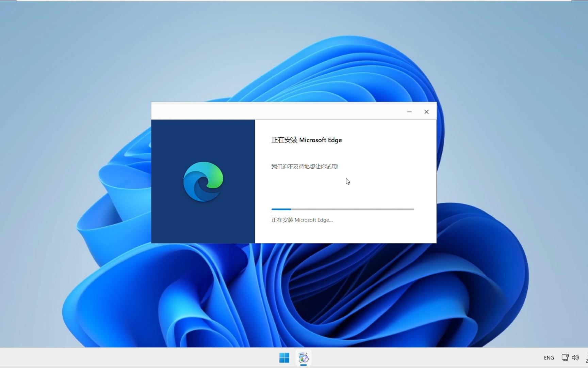Minimize the Edge installer window
The width and height of the screenshot is (588, 368).
pos(409,112)
